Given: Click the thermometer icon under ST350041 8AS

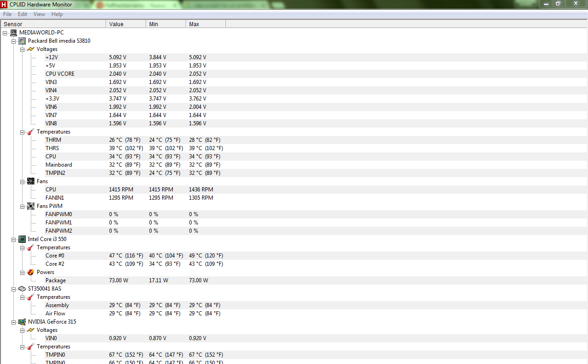Looking at the screenshot, I should (x=31, y=297).
